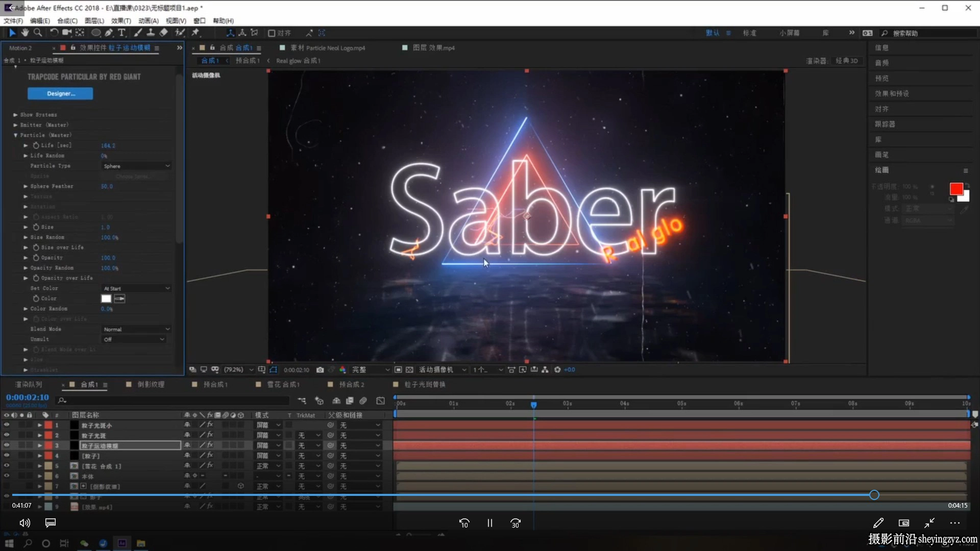
Task: Select the Pan Behind anchor point tool
Action: click(80, 33)
